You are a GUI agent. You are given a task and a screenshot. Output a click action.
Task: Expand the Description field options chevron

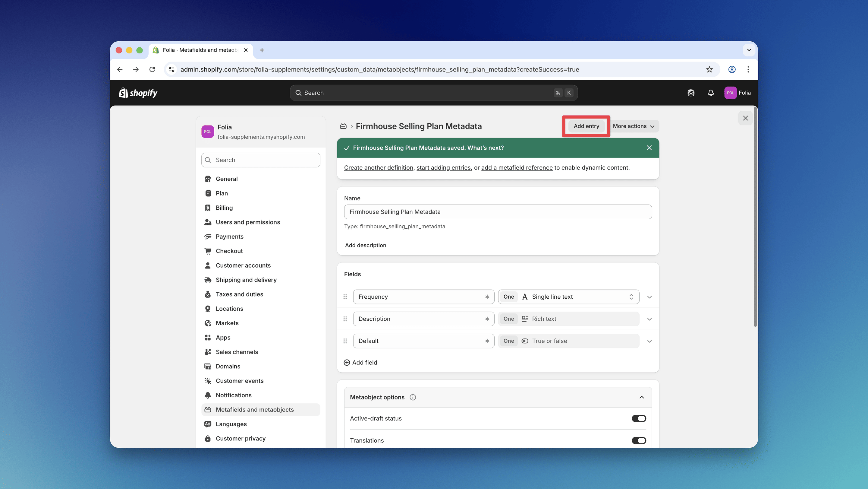point(649,319)
